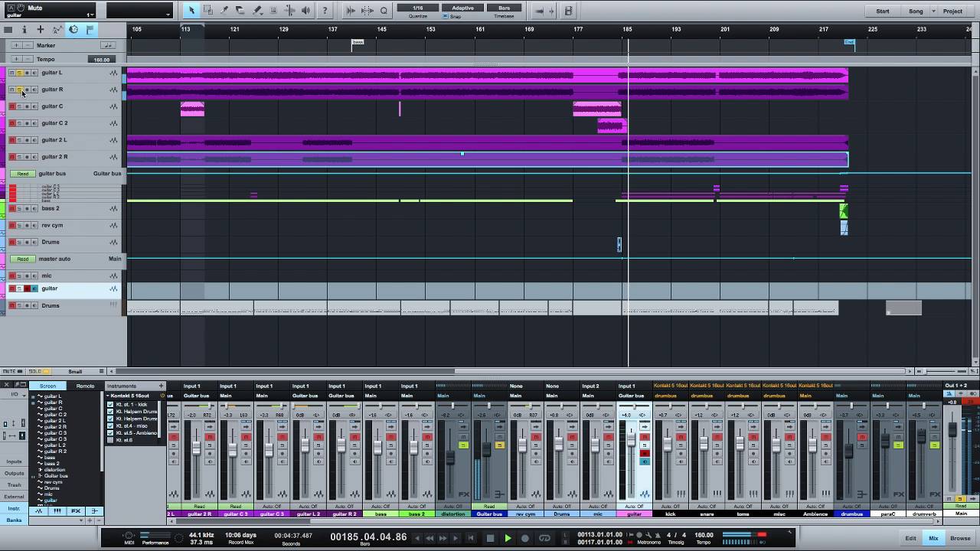
Task: Open Auto: Off menu on guitar channel
Action: pyautogui.click(x=635, y=507)
